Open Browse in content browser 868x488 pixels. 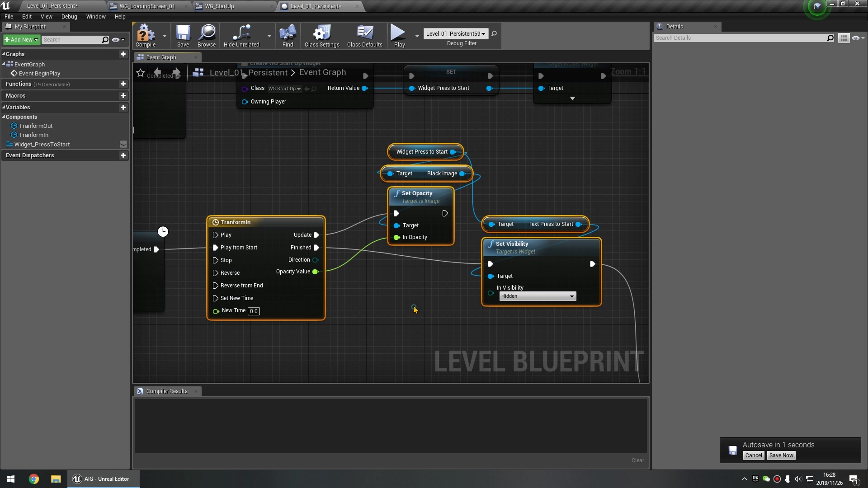tap(207, 35)
